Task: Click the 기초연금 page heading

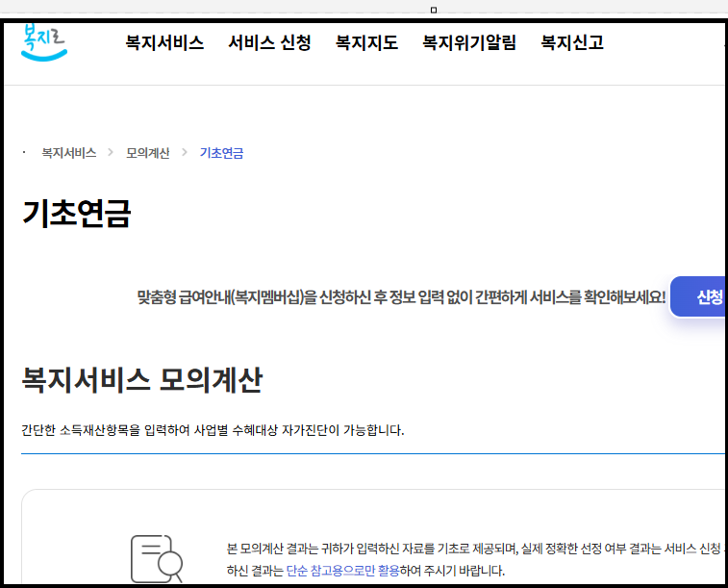Action: click(77, 214)
